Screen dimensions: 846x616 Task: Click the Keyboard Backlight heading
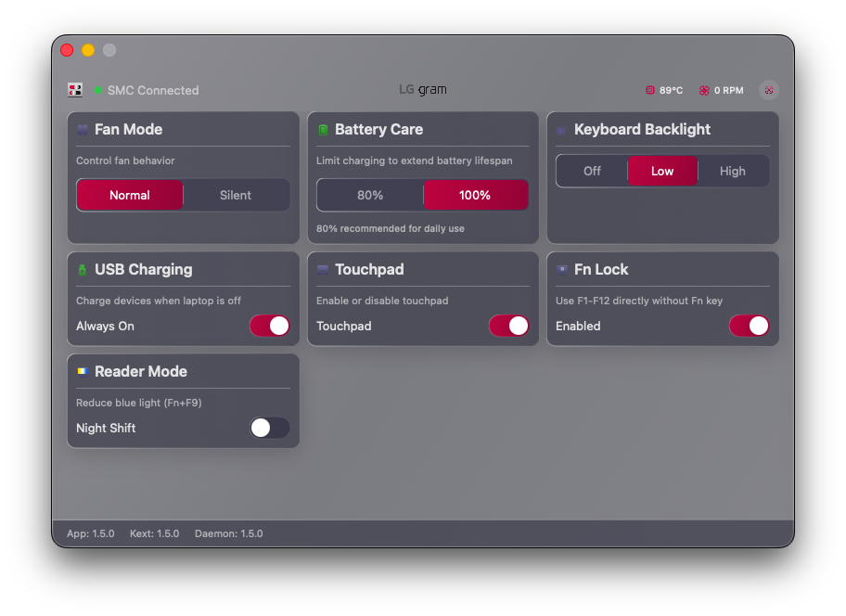[642, 130]
